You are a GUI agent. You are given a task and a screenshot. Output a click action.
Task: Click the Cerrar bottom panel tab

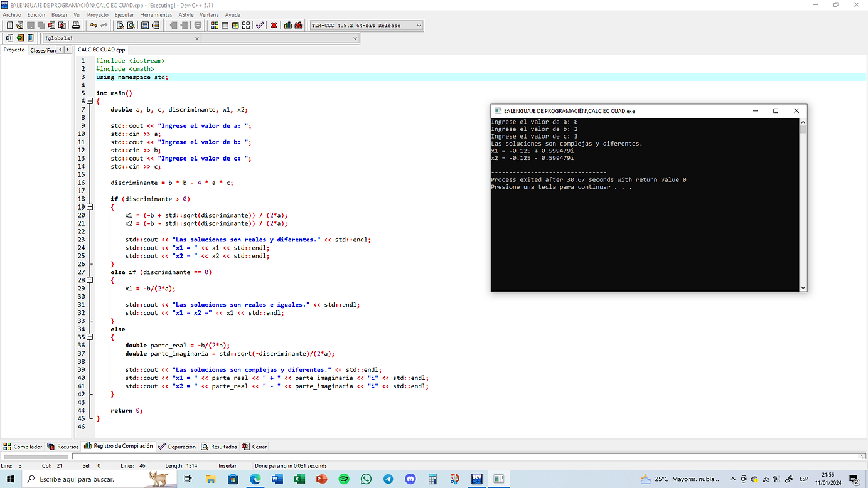tap(255, 447)
